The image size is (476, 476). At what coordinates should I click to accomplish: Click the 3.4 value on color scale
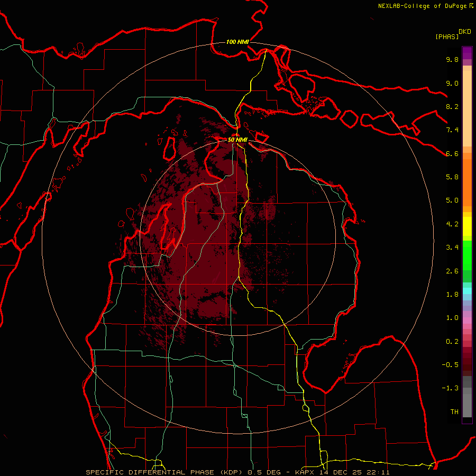[452, 248]
